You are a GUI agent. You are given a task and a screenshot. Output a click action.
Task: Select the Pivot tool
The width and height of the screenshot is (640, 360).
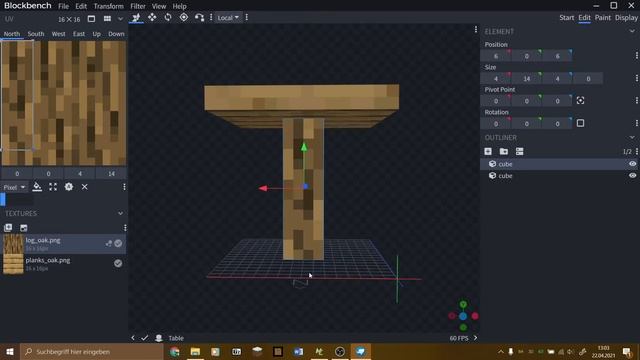click(x=184, y=18)
